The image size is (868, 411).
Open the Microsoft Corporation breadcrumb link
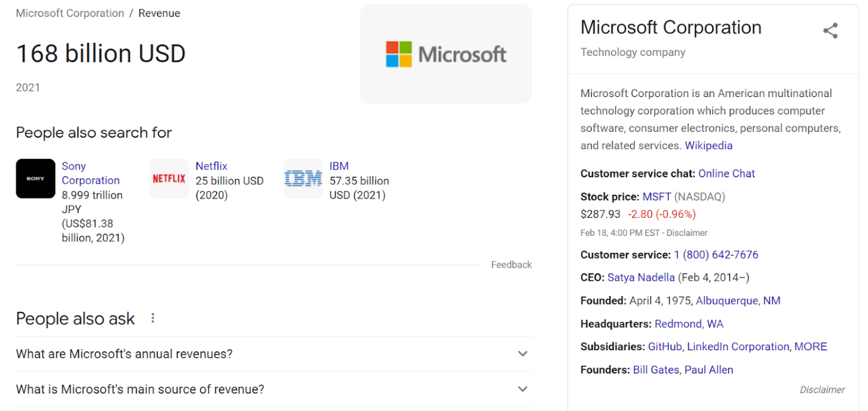(x=70, y=13)
